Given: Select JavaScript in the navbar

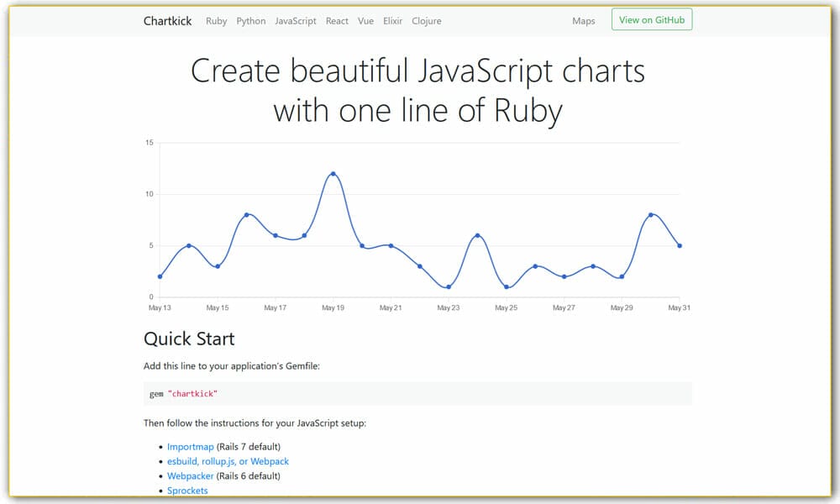Looking at the screenshot, I should pyautogui.click(x=296, y=21).
